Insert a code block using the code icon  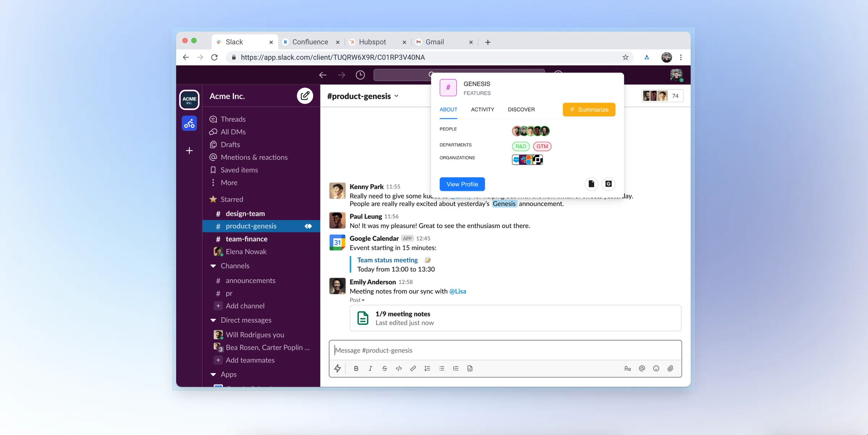point(399,368)
